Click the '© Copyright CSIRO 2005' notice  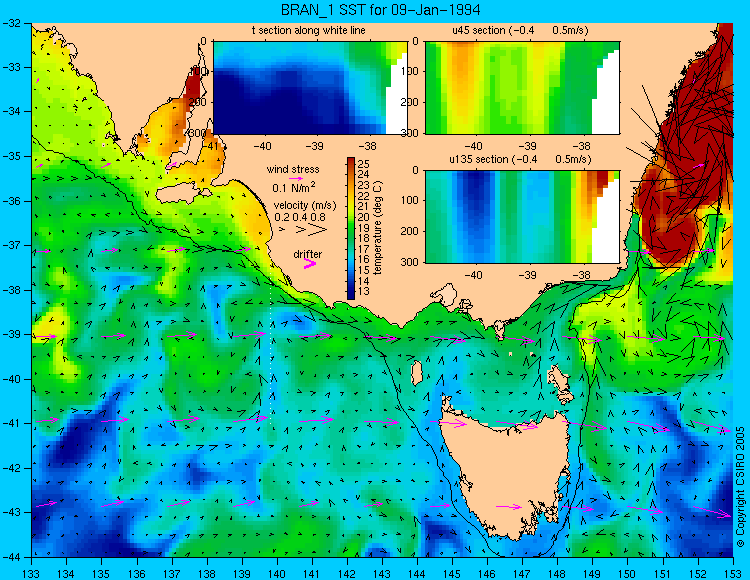pos(740,487)
